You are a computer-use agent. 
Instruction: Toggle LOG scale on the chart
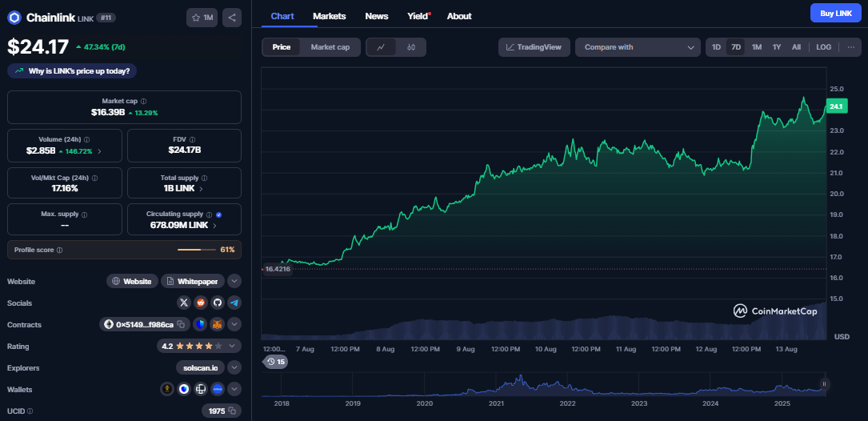824,47
